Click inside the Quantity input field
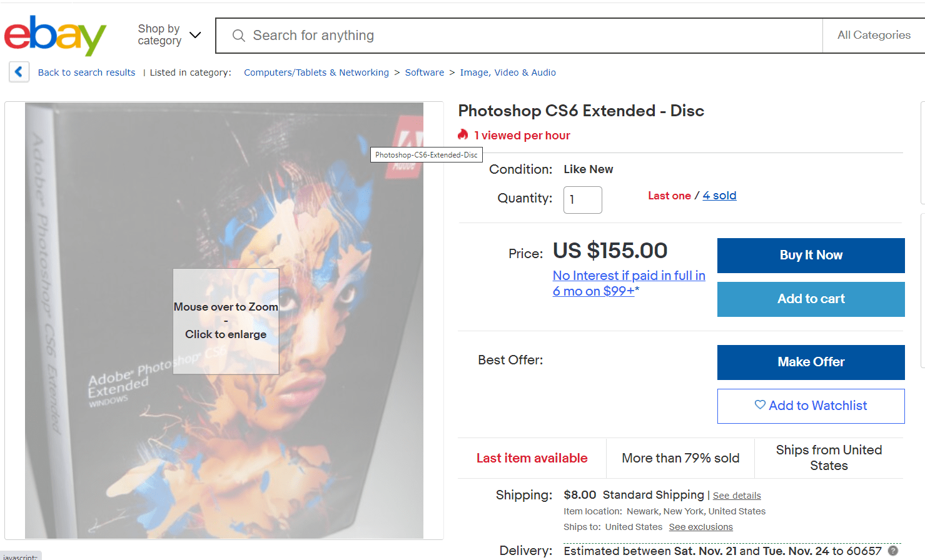Screen dimensions: 925x560 click(x=582, y=199)
